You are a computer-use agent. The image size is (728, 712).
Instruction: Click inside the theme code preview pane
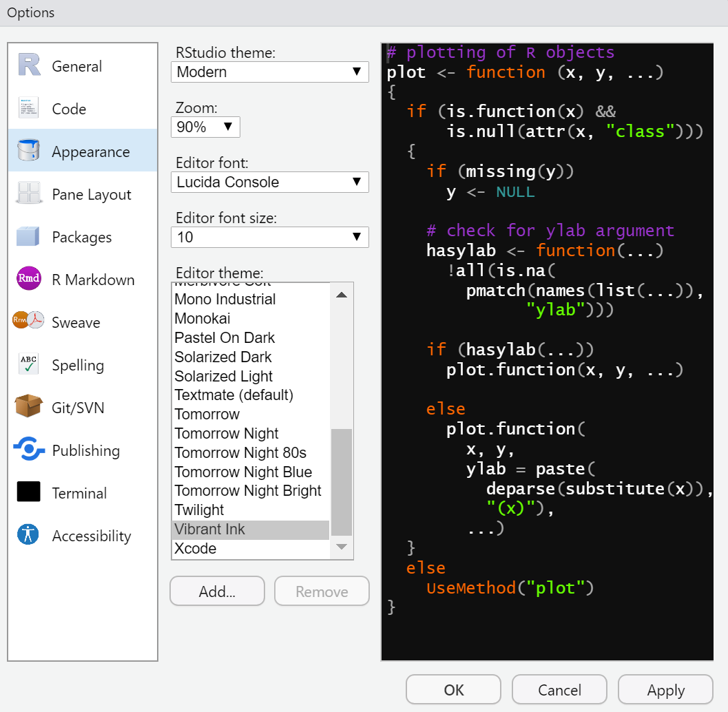click(548, 351)
